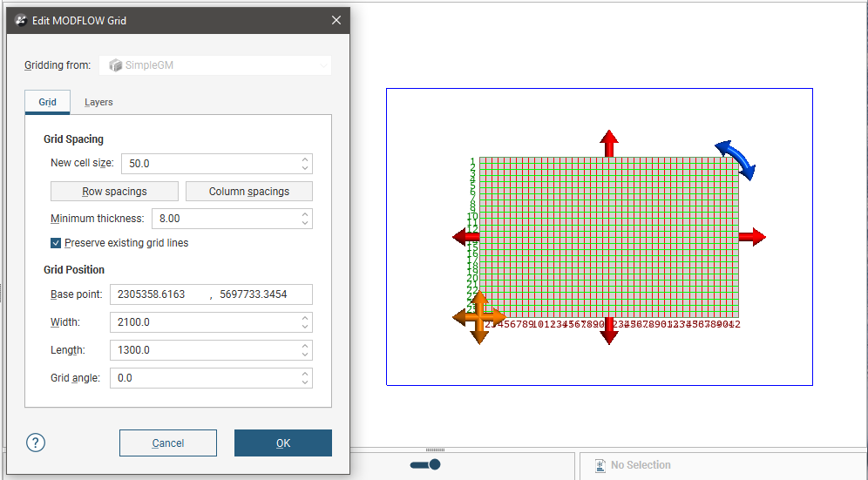The height and width of the screenshot is (480, 868).
Task: Click the Minimum thickness spinner arrows
Action: 304,219
